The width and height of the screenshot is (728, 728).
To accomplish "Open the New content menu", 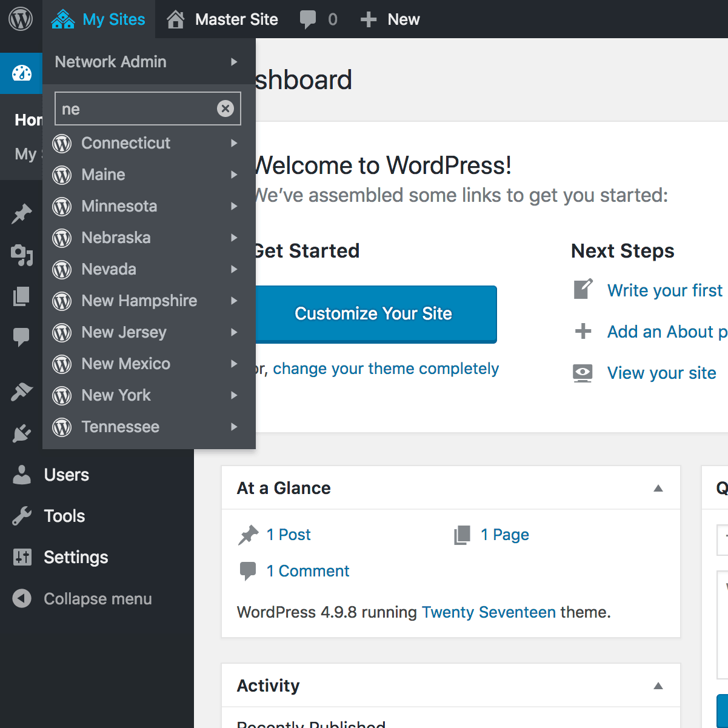I will (390, 19).
